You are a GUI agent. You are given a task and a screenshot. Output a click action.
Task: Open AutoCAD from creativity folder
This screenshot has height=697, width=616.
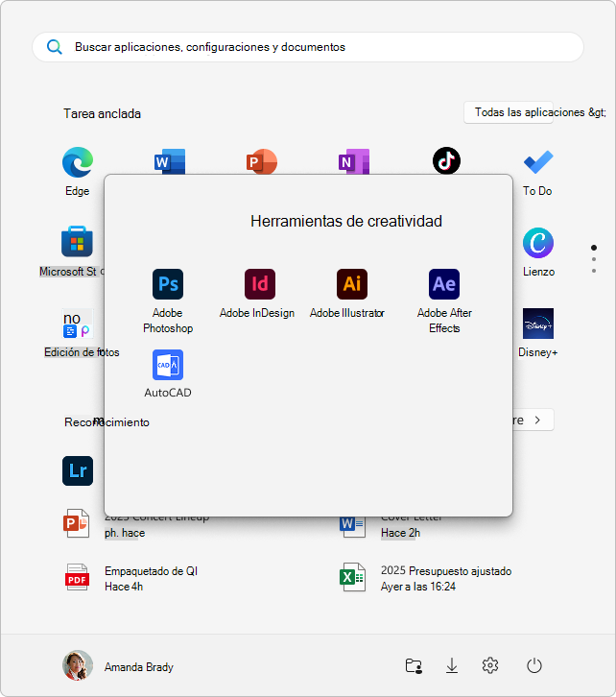[168, 373]
